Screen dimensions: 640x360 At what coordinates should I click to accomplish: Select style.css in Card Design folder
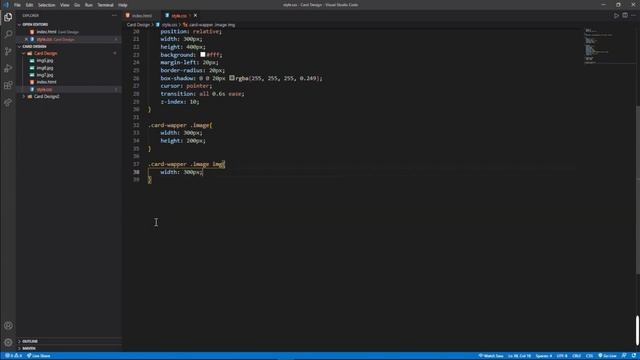pos(44,89)
